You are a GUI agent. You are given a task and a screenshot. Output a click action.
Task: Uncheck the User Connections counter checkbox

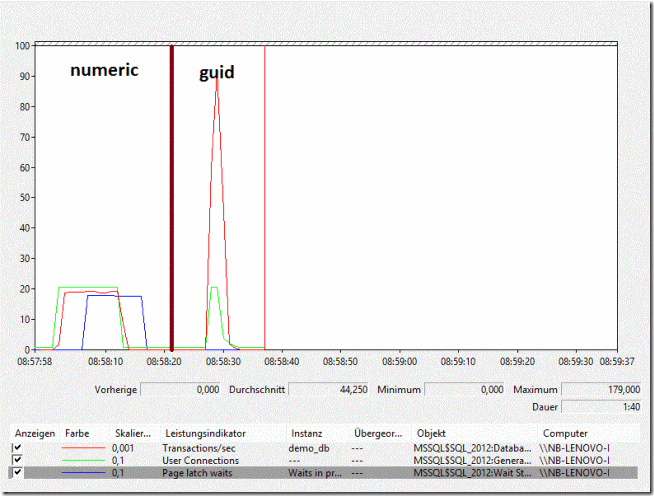17,460
